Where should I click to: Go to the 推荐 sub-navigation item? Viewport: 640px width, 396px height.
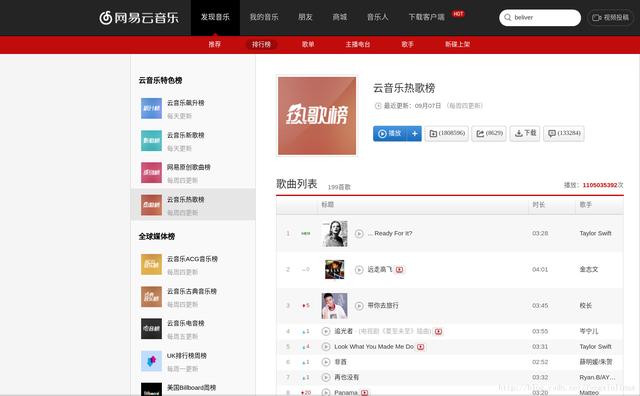pyautogui.click(x=215, y=44)
